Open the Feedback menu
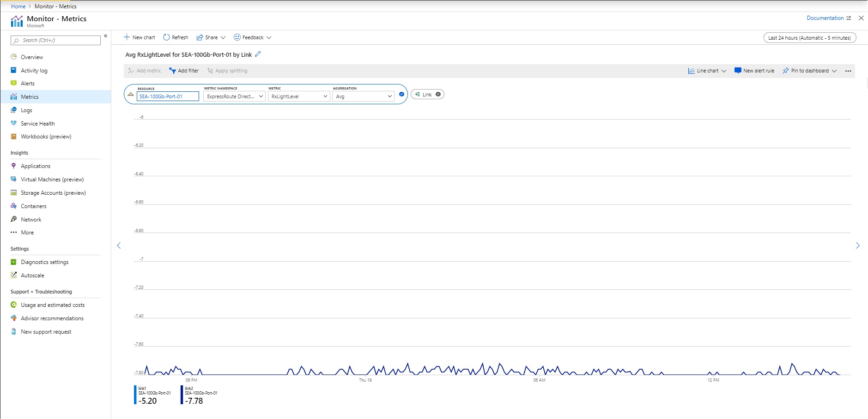Screen dimensions: 868x419 pos(252,37)
